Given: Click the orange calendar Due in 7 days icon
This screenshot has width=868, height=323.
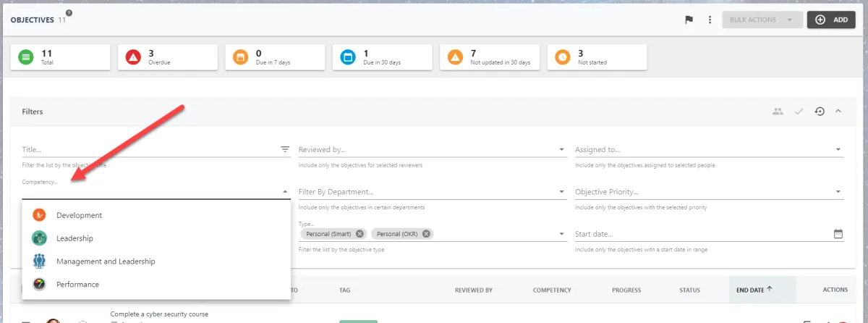Looking at the screenshot, I should 240,57.
